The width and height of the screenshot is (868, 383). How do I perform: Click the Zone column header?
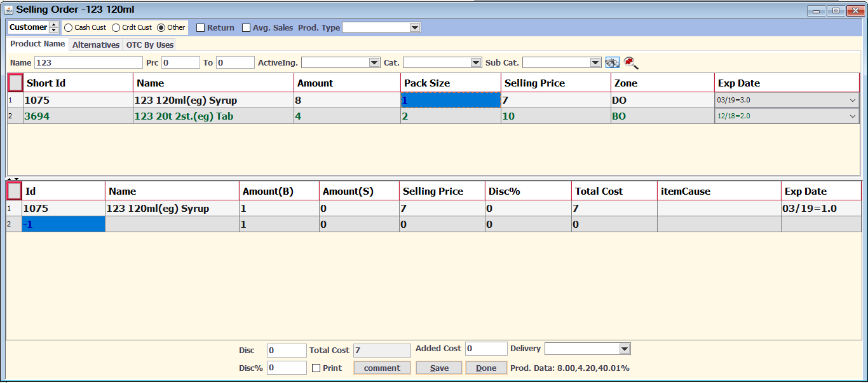click(663, 83)
